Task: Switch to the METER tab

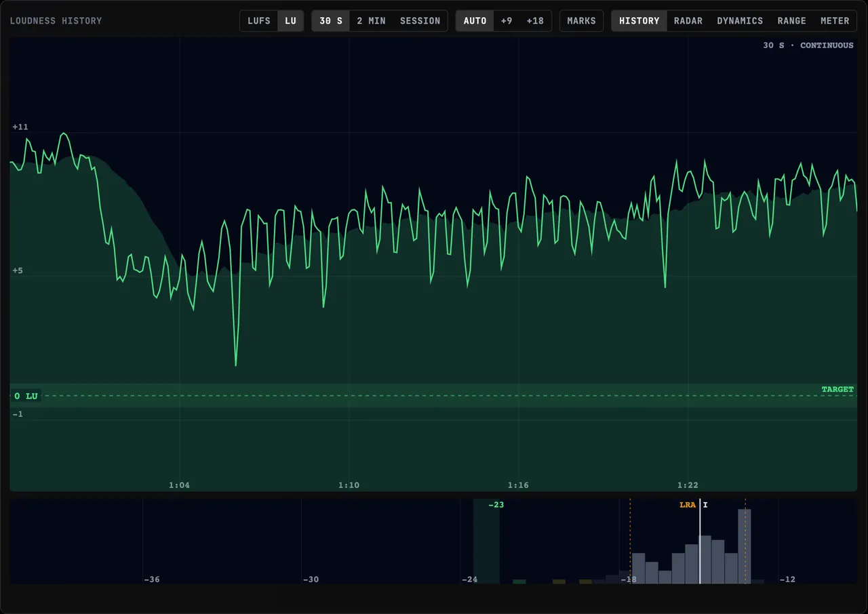Action: tap(835, 21)
